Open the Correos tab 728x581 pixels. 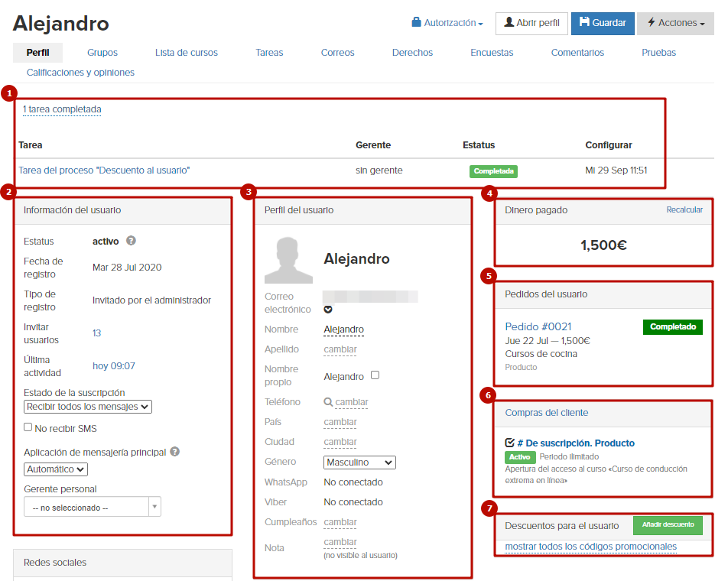[337, 53]
